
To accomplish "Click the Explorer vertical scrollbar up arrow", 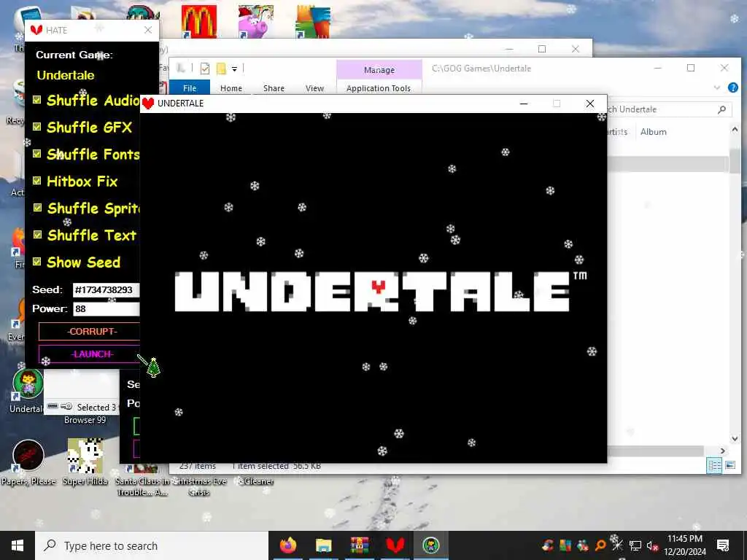I will [x=735, y=130].
